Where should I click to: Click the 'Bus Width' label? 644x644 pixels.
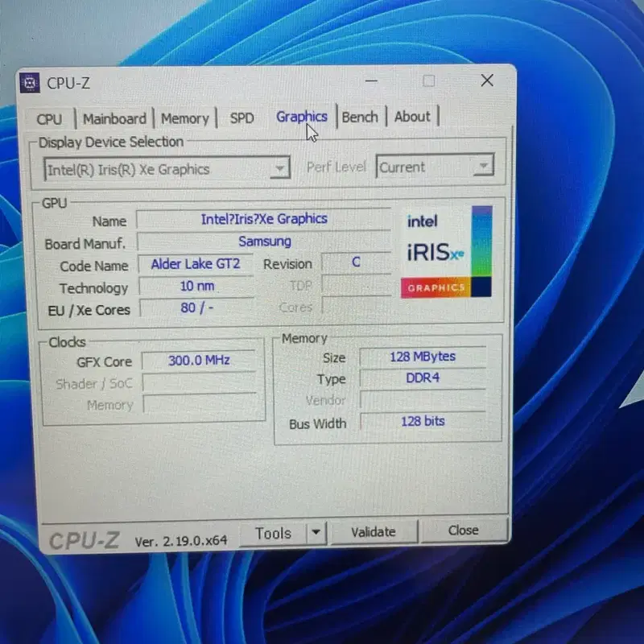(x=318, y=424)
